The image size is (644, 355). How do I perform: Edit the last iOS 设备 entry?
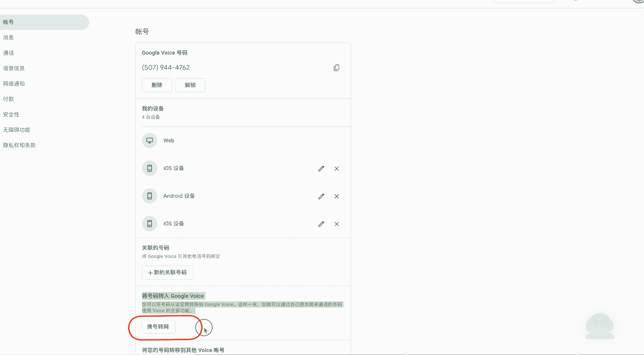(x=321, y=224)
